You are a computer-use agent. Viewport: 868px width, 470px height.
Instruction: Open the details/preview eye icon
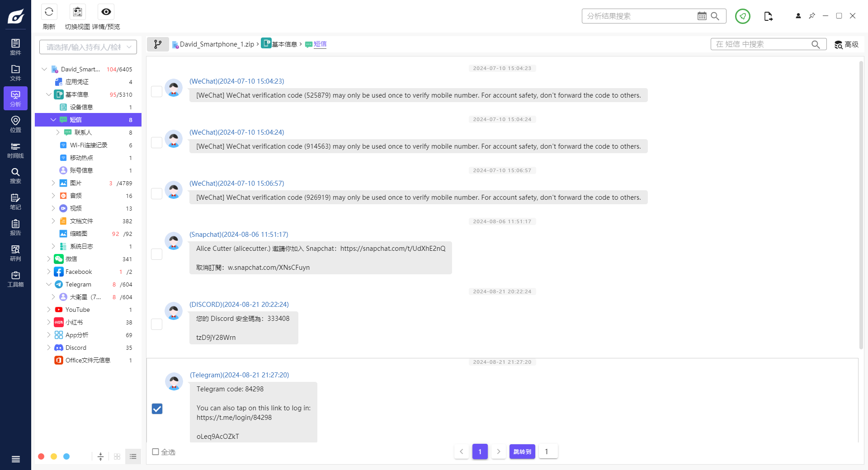(106, 12)
